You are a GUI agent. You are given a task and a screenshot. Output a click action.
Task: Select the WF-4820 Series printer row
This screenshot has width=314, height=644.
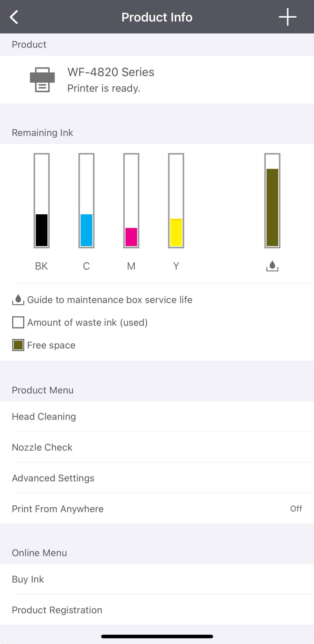(x=157, y=80)
